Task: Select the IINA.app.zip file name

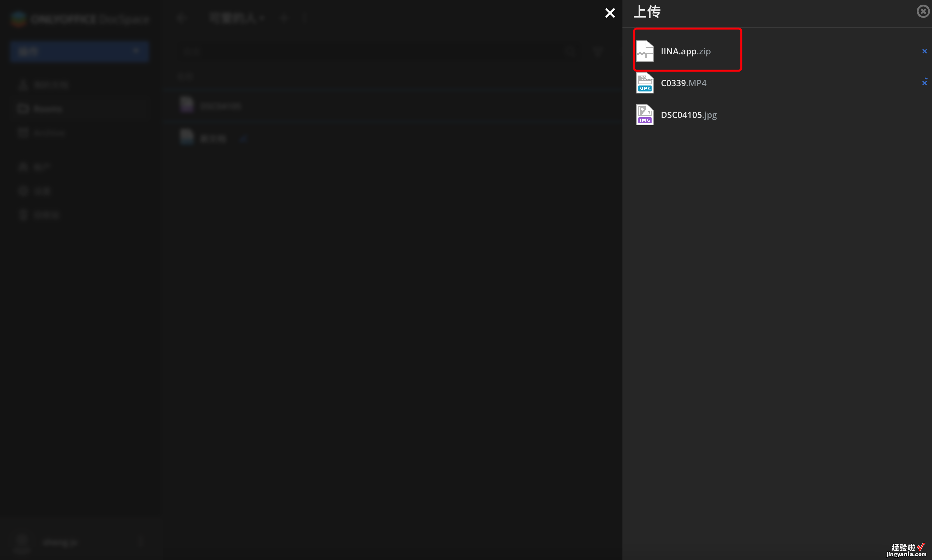Action: (686, 51)
